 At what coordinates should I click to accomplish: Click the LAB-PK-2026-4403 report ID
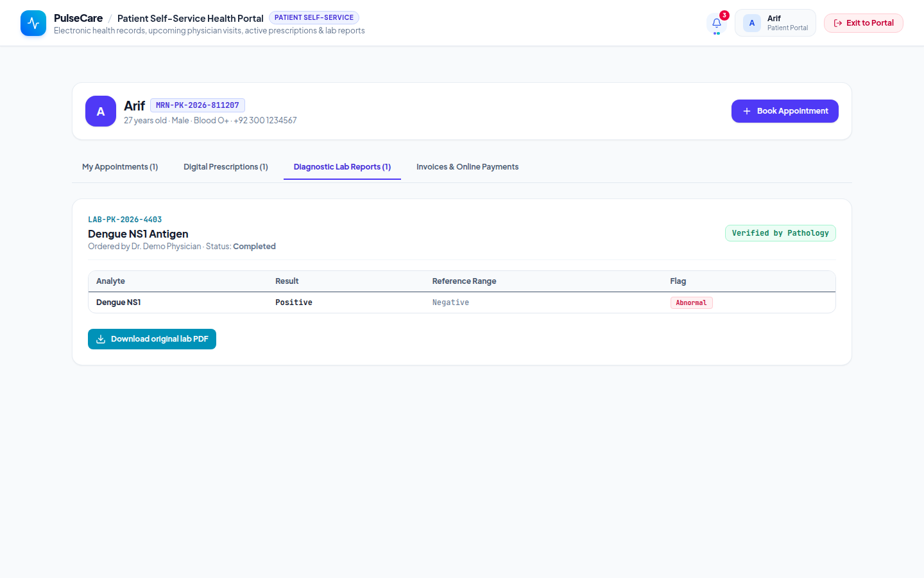[125, 220]
